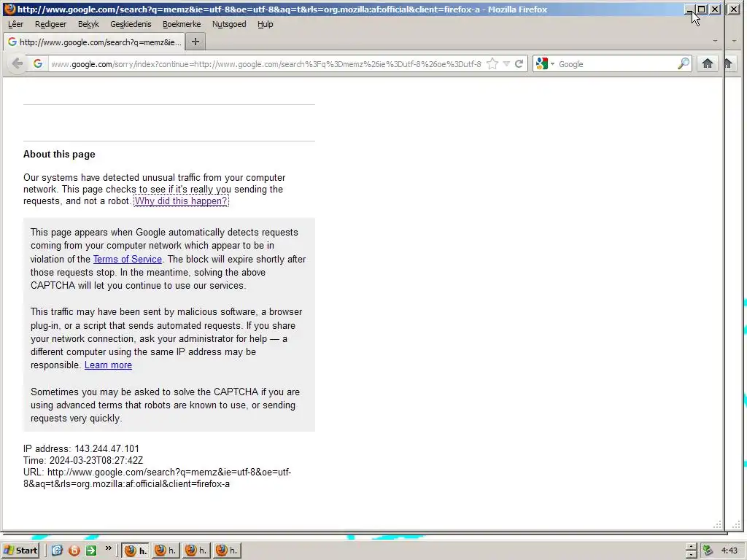Click the last Firefox taskbar button
747x560 pixels.
(x=228, y=551)
